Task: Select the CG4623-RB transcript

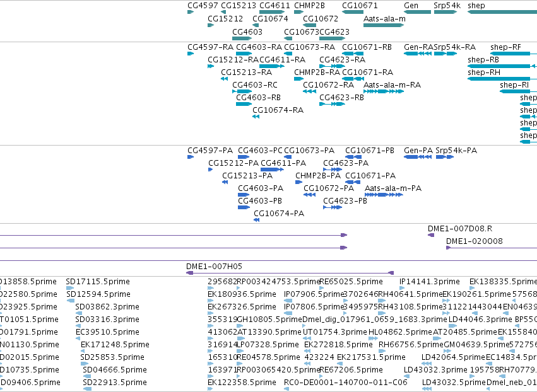Action: click(332, 105)
